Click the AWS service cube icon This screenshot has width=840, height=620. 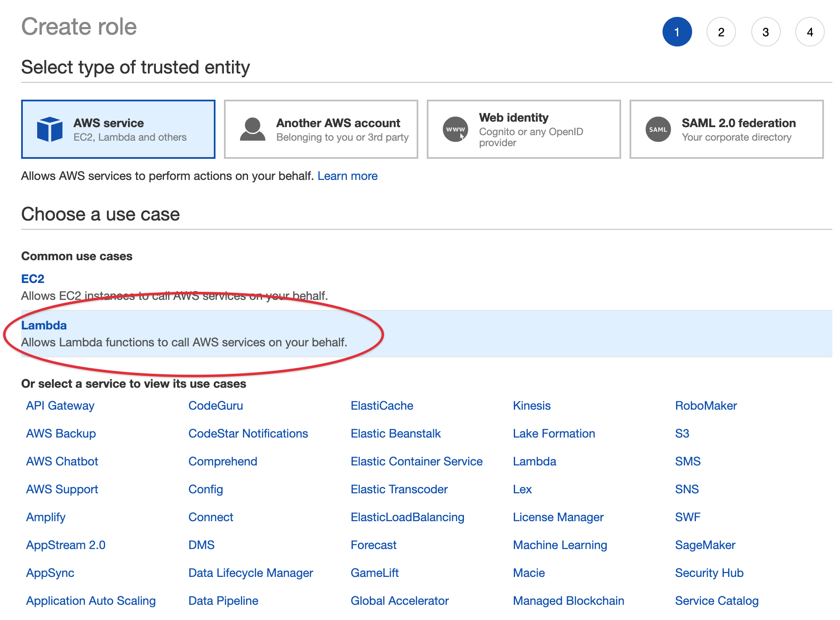tap(49, 129)
